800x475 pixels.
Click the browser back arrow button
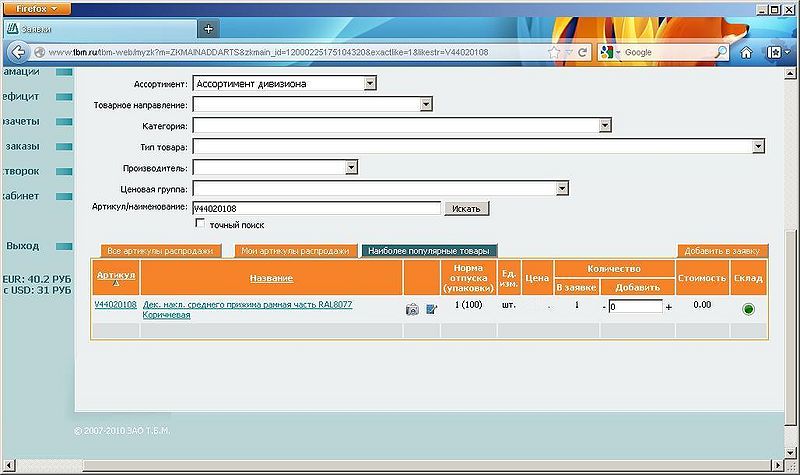click(x=18, y=52)
